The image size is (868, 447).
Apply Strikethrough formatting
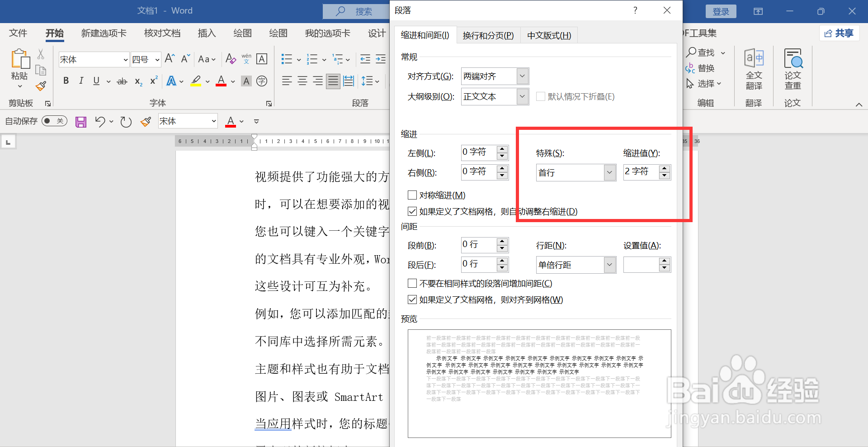click(x=122, y=81)
